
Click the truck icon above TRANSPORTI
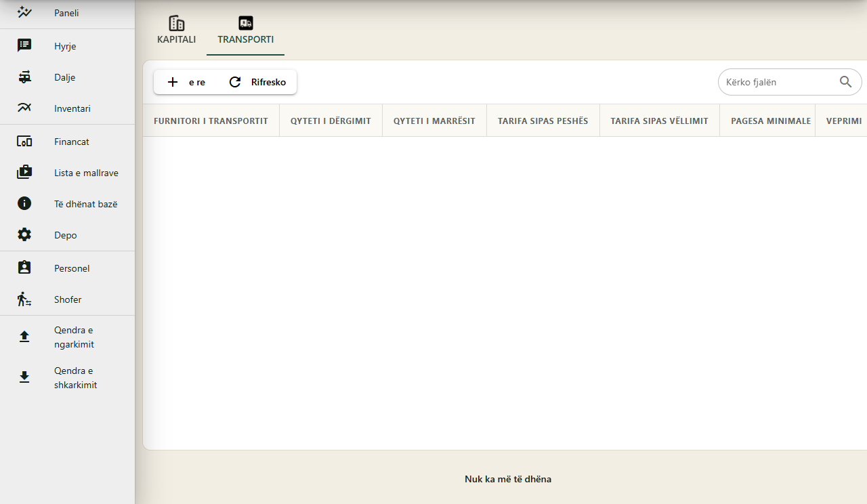coord(246,23)
